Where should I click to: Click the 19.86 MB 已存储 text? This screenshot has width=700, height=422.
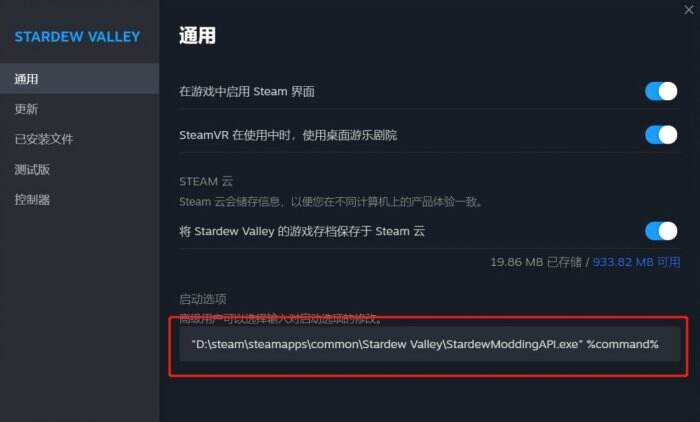click(x=536, y=262)
